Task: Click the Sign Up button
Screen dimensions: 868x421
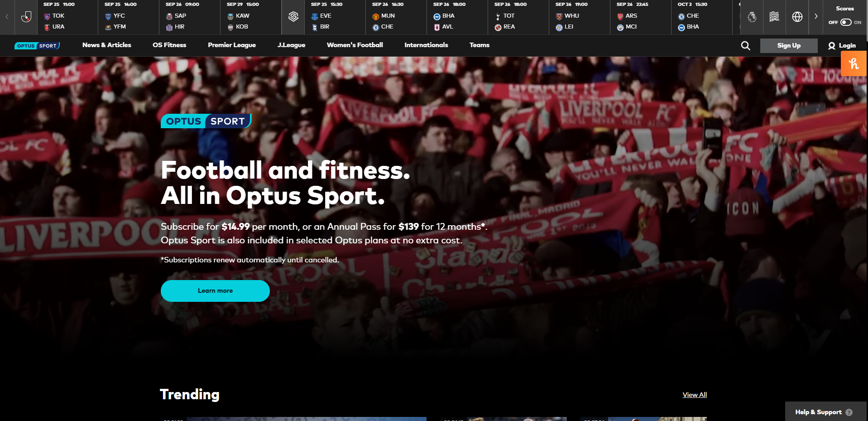Action: coord(789,46)
